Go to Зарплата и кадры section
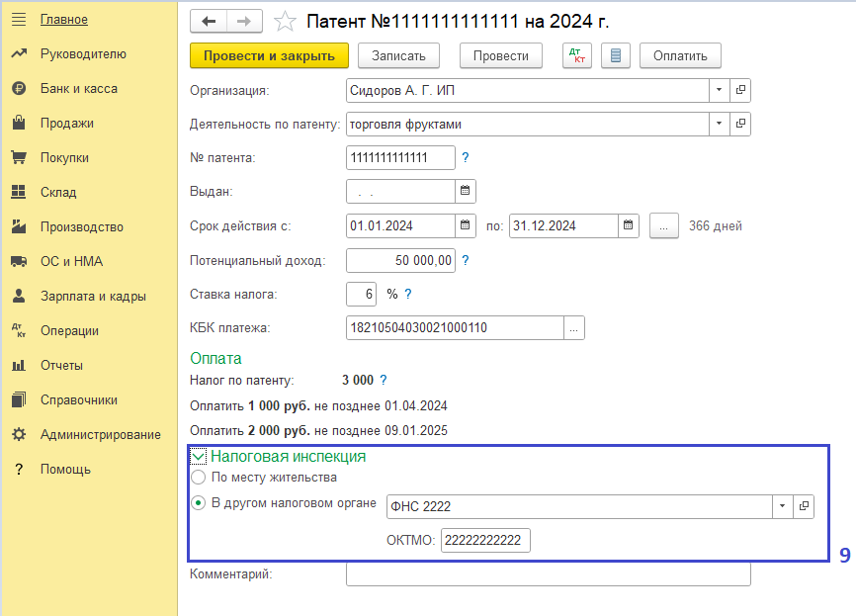Screen dimensions: 856x616 pos(93,297)
